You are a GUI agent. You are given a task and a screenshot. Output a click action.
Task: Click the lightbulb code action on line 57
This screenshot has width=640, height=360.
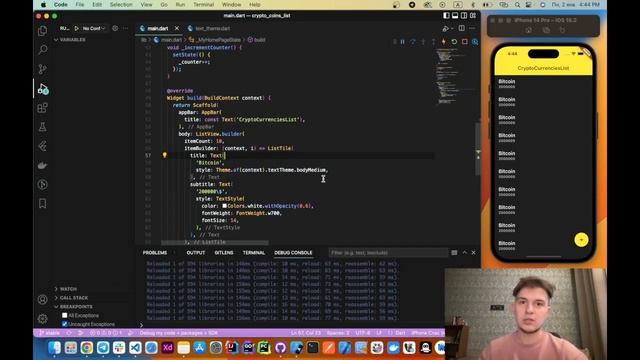pos(164,155)
